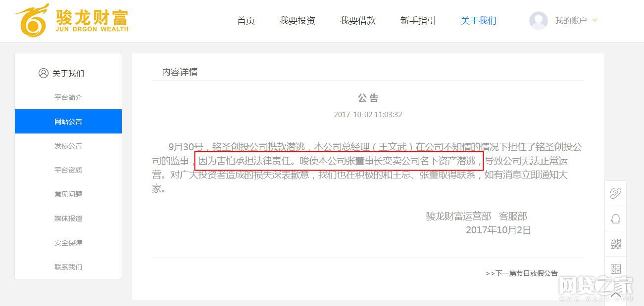Viewport: 644px width, 306px height.
Task: Open 新手指引 navigation item
Action: [418, 21]
